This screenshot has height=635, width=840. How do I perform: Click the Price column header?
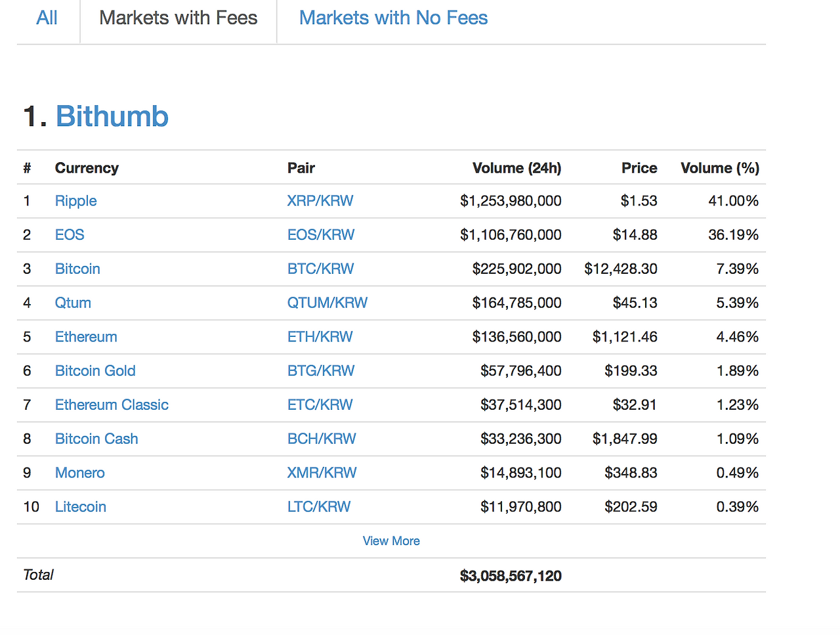(639, 169)
